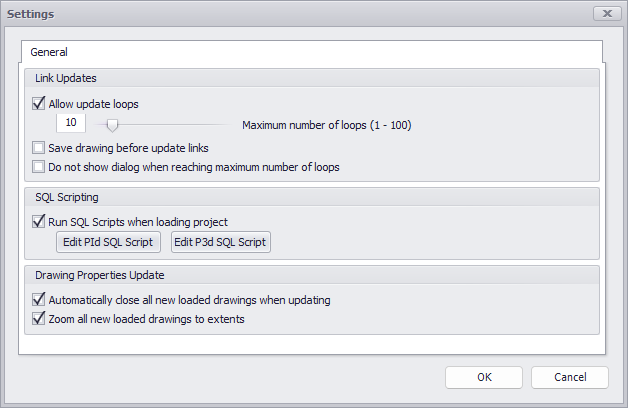628x408 pixels.
Task: Open the Edit PId SQL Script editor
Action: pyautogui.click(x=107, y=242)
